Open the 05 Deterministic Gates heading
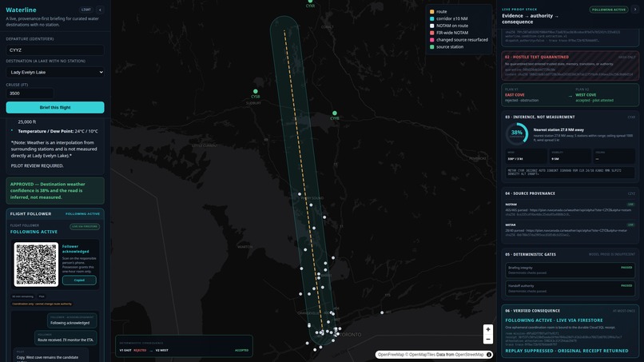 click(x=531, y=254)
